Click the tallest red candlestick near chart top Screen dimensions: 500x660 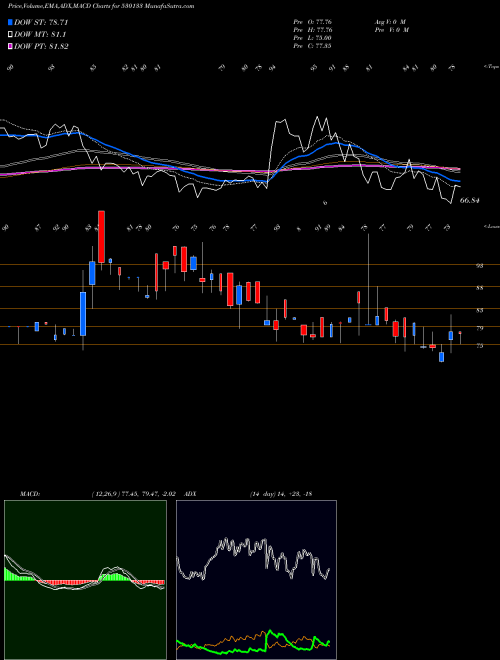coord(101,237)
